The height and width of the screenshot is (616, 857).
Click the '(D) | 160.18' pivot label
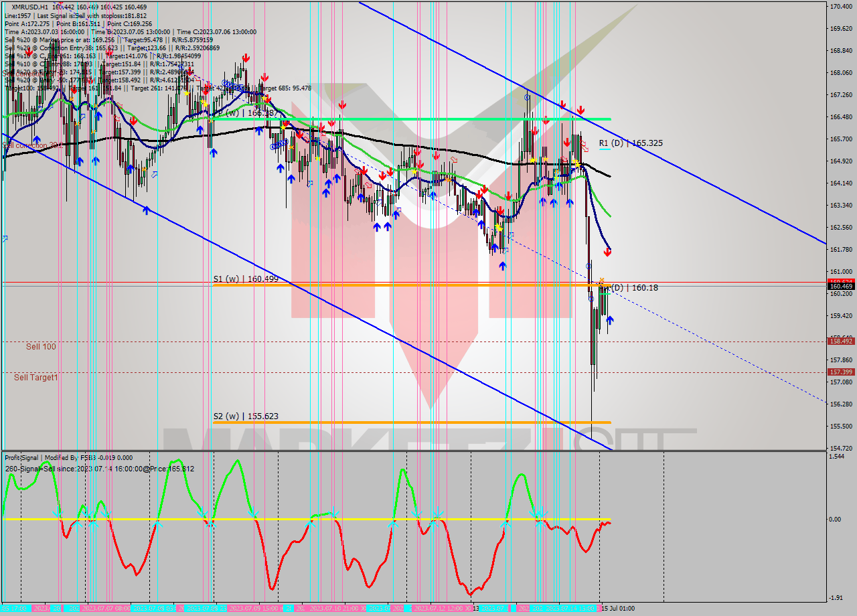(x=634, y=288)
